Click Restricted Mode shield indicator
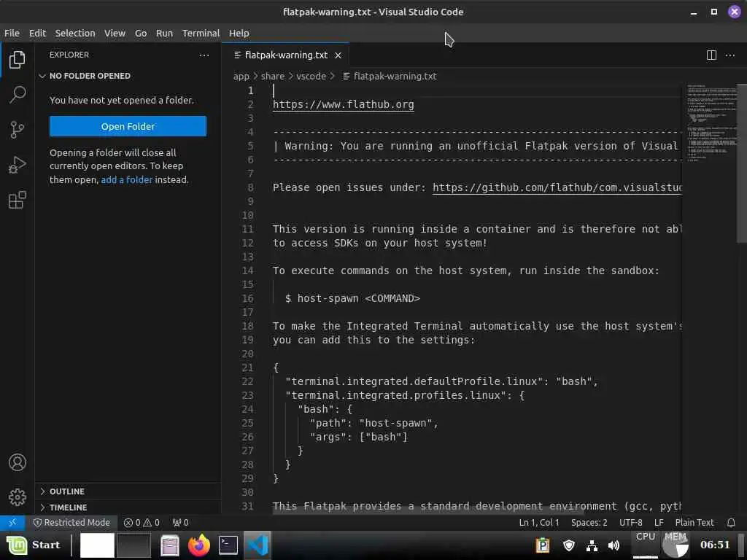Viewport: 747px width, 560px height. (x=71, y=522)
